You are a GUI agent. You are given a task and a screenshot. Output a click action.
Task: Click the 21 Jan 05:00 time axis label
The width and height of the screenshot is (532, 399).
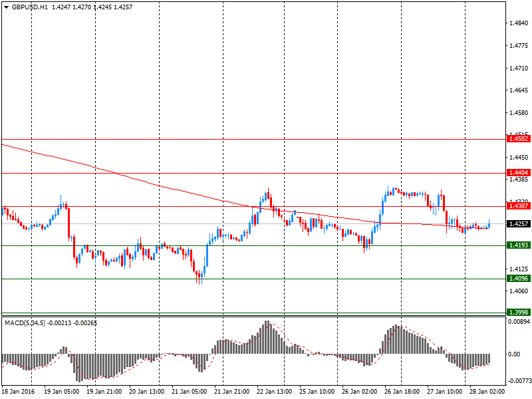190,392
